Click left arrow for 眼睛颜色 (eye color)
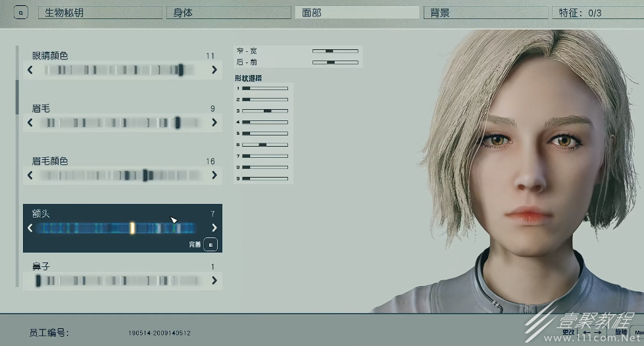Screen dimensions: 644x346 point(30,70)
